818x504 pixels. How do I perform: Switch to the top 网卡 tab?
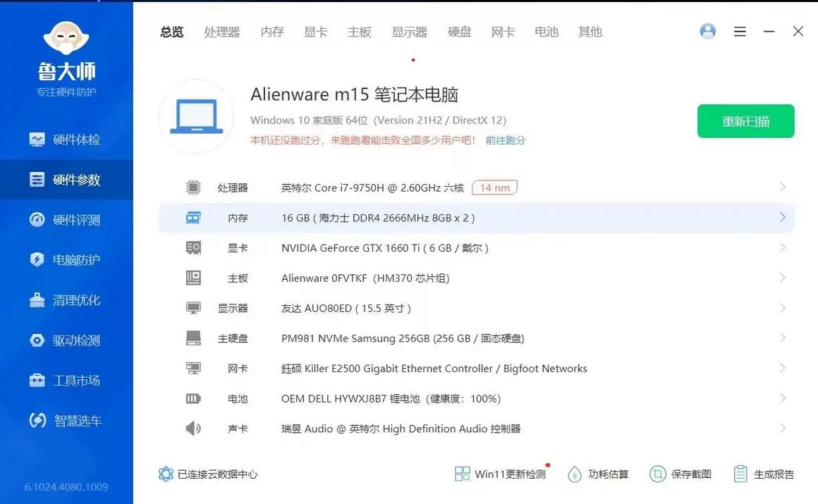click(x=503, y=32)
